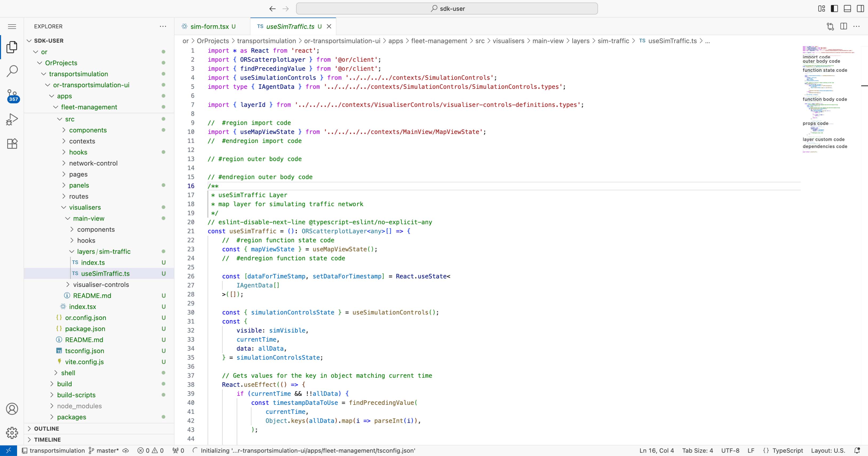This screenshot has width=868, height=456.
Task: Expand the TIMELINE section
Action: pyautogui.click(x=99, y=440)
